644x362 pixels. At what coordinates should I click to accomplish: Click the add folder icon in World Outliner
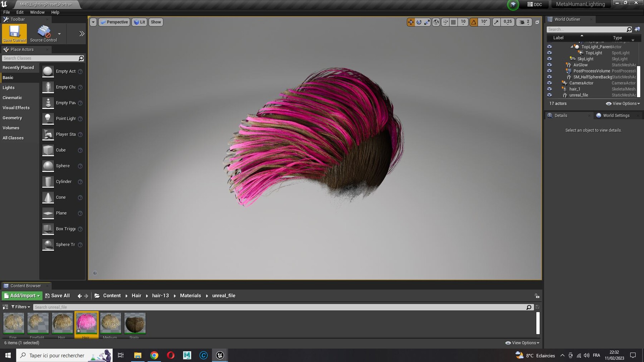click(637, 29)
